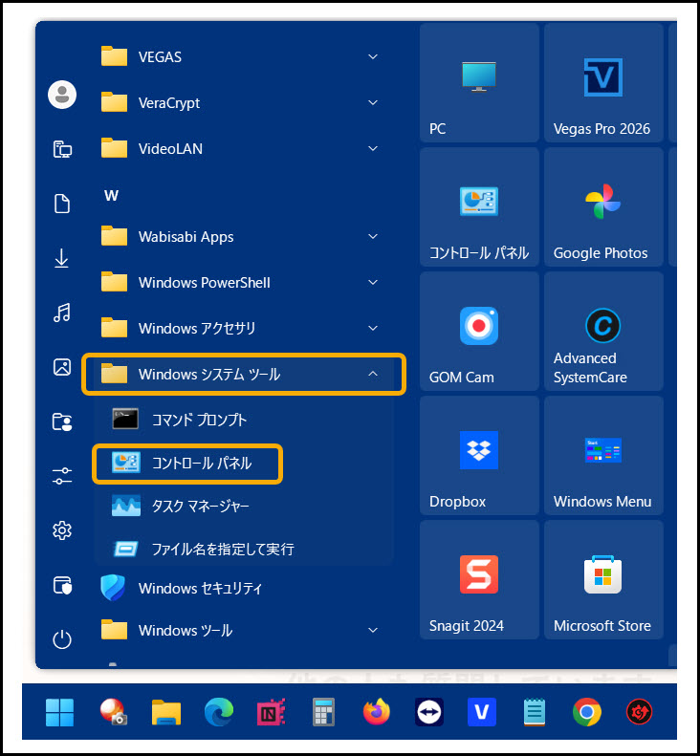Viewport: 700px width, 756px height.
Task: Launch the Snagit 2024 tile
Action: coord(479,579)
